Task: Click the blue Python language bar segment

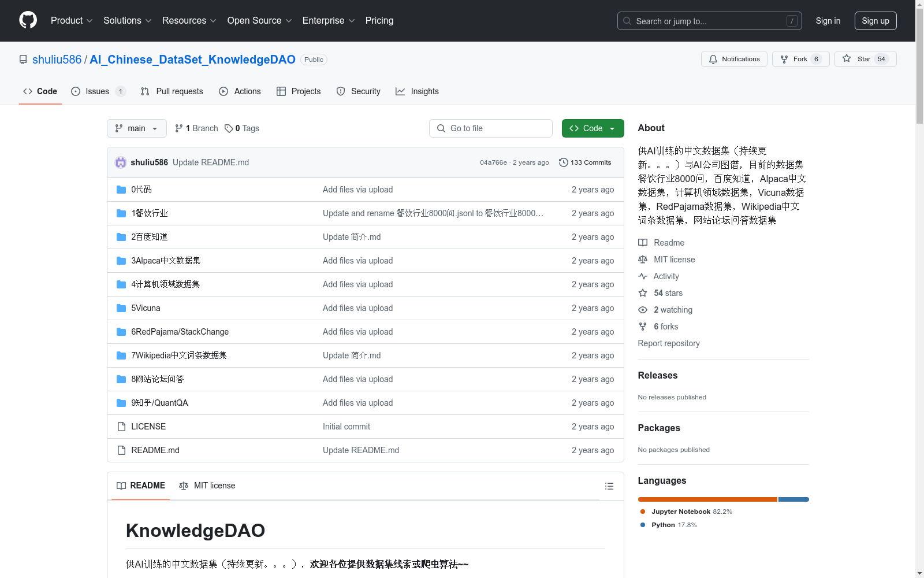Action: (793, 499)
